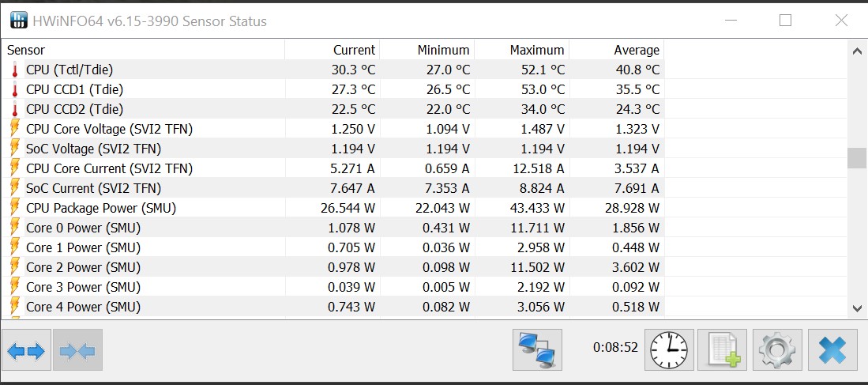Screen dimensions: 868x385
Task: Click the average value 1.323 V
Action: click(x=637, y=129)
